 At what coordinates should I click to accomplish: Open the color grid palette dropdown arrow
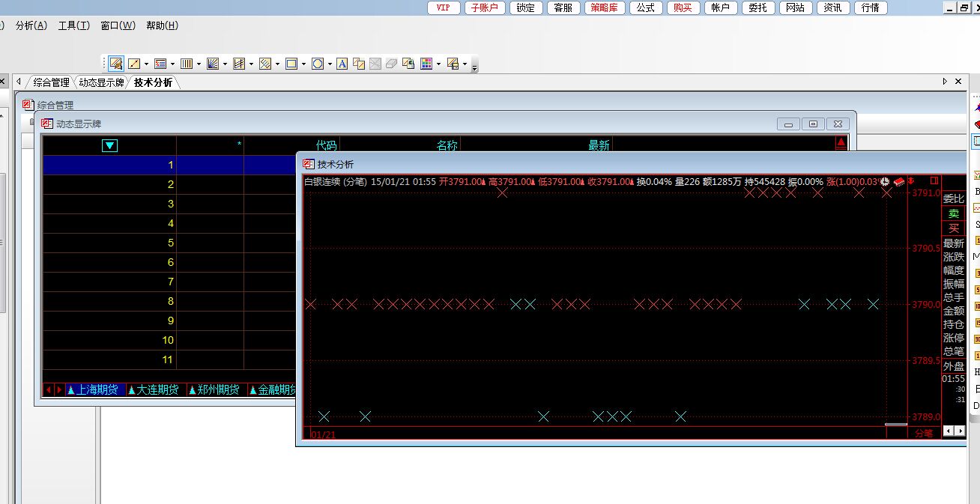438,64
